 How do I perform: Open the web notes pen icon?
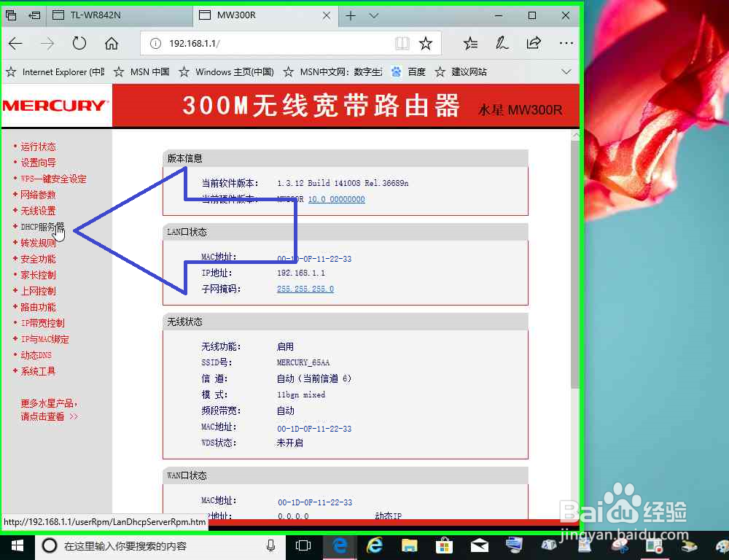[502, 44]
